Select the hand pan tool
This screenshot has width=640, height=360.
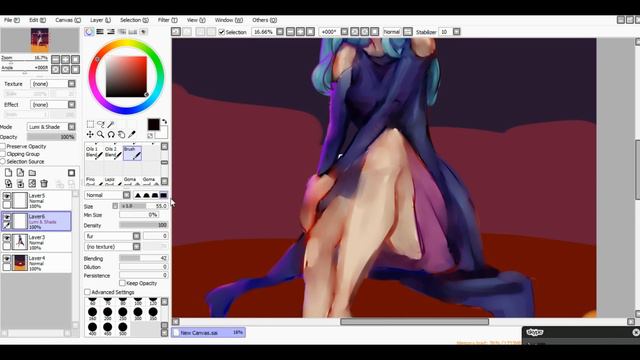(x=121, y=134)
